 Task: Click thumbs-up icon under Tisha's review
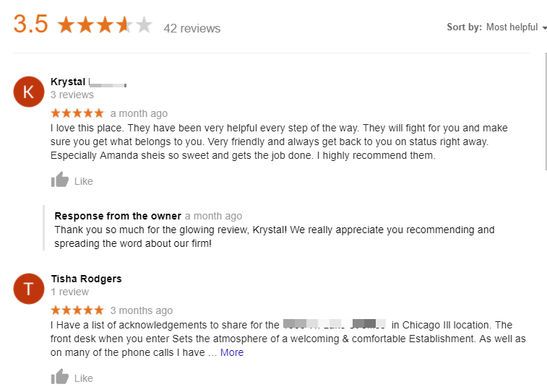[x=60, y=378]
